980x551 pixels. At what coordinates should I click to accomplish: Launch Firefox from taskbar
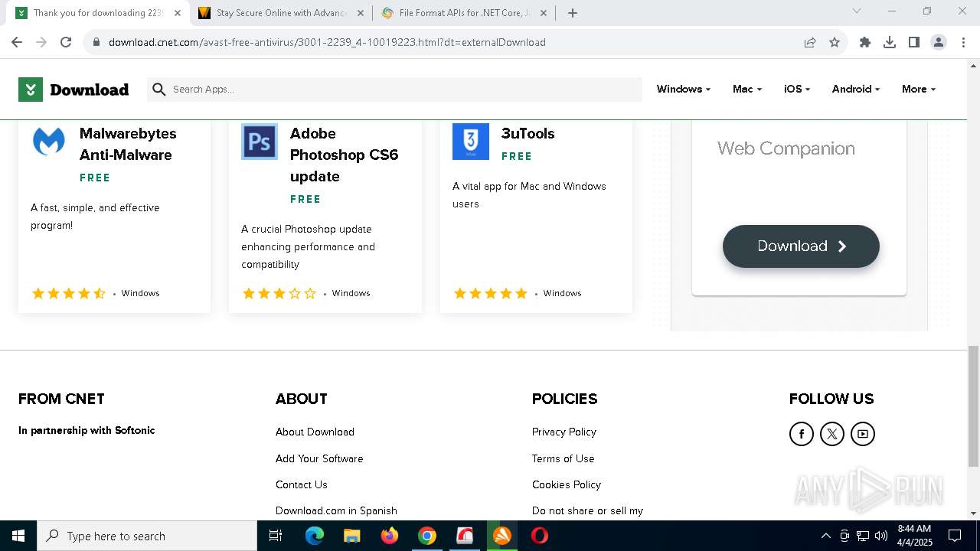coord(390,536)
